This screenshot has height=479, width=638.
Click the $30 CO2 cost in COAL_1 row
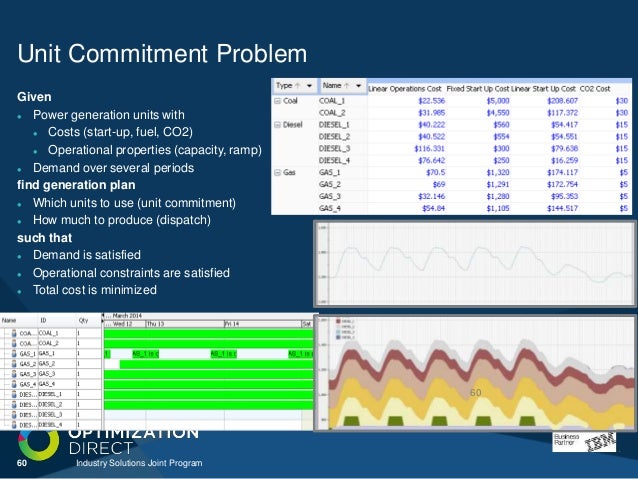coord(622,101)
